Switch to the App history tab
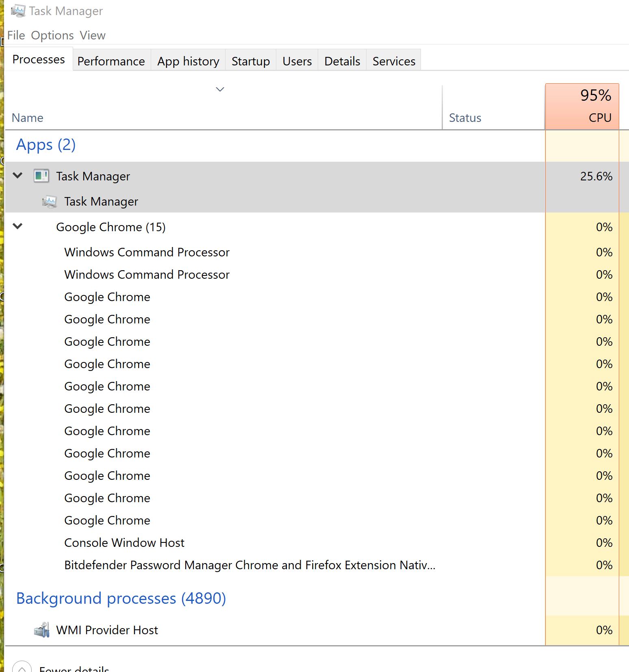629x672 pixels. click(x=188, y=61)
